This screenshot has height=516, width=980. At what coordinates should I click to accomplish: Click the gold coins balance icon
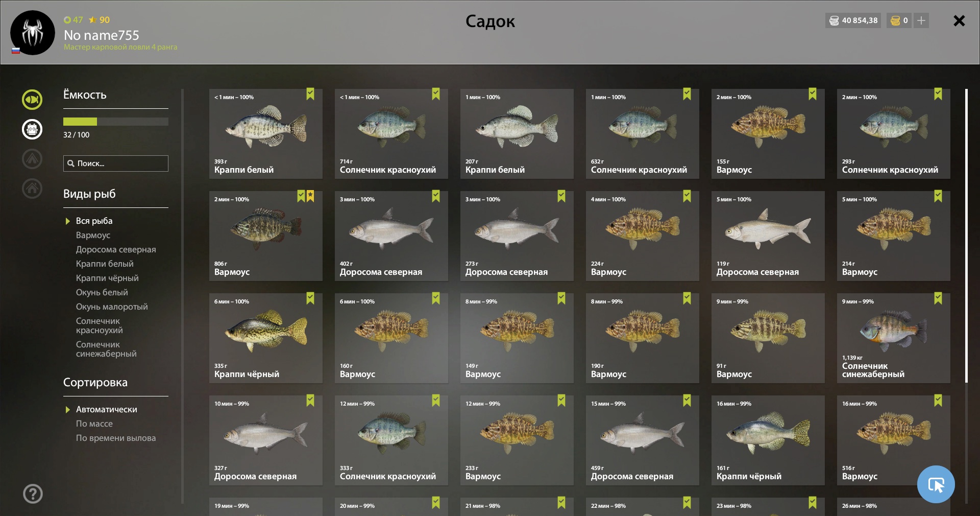pyautogui.click(x=895, y=20)
